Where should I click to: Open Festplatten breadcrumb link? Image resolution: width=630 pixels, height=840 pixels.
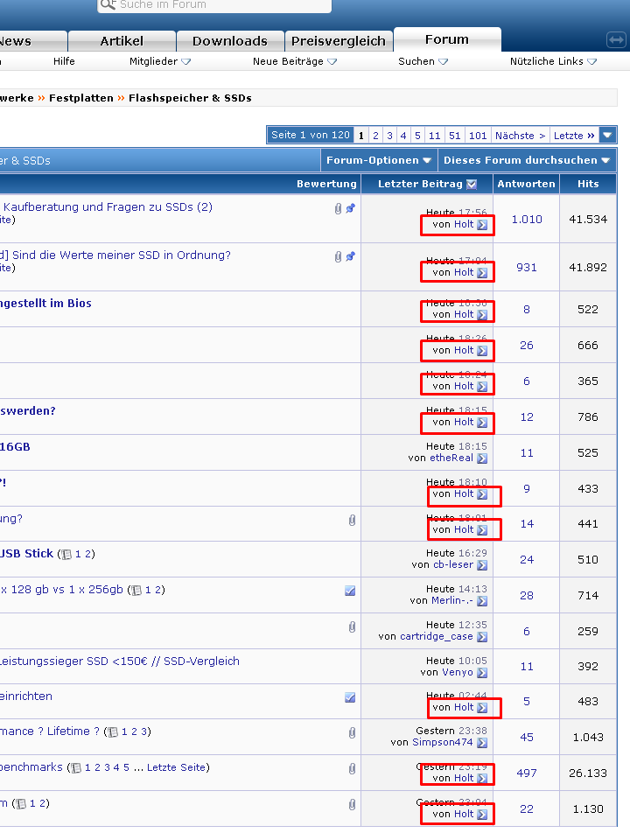tap(80, 98)
